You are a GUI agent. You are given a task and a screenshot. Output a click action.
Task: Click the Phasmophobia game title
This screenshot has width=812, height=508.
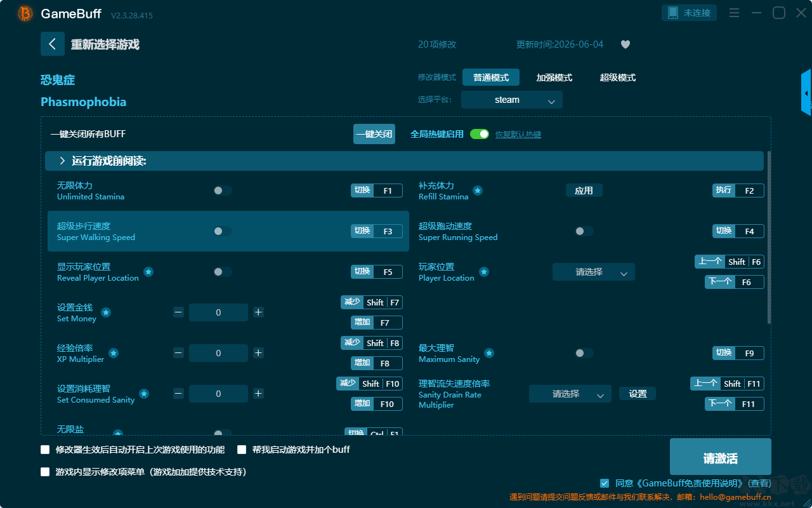coord(83,102)
